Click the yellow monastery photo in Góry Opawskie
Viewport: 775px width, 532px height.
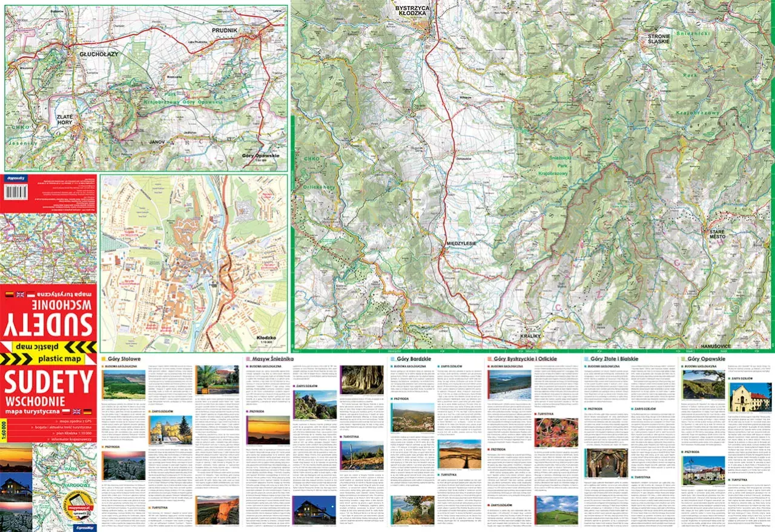pyautogui.click(x=749, y=398)
